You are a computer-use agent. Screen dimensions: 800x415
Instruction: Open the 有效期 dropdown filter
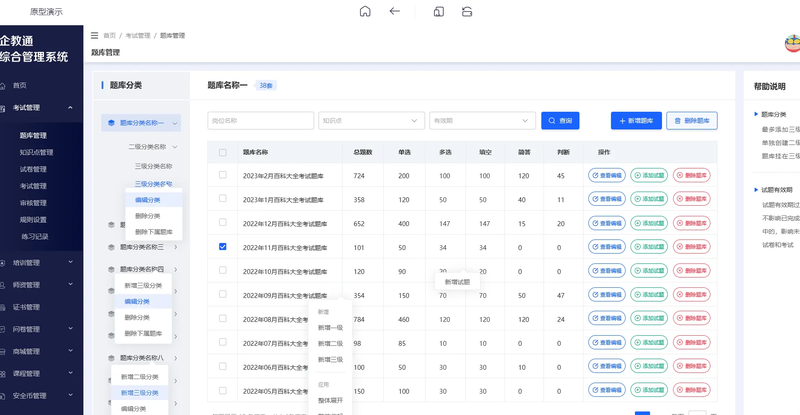click(482, 120)
